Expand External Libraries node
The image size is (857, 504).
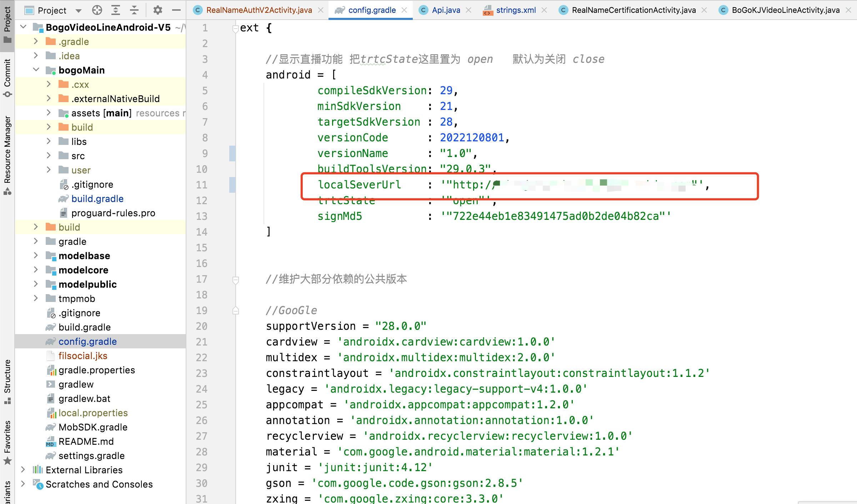pos(23,470)
